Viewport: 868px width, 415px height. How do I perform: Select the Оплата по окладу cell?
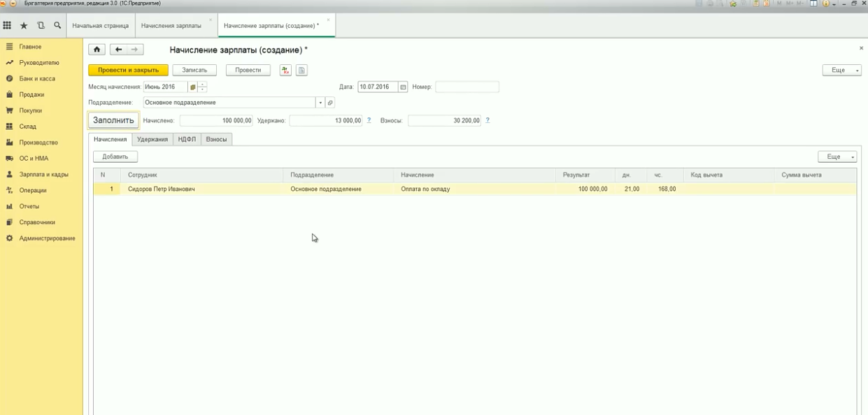474,189
